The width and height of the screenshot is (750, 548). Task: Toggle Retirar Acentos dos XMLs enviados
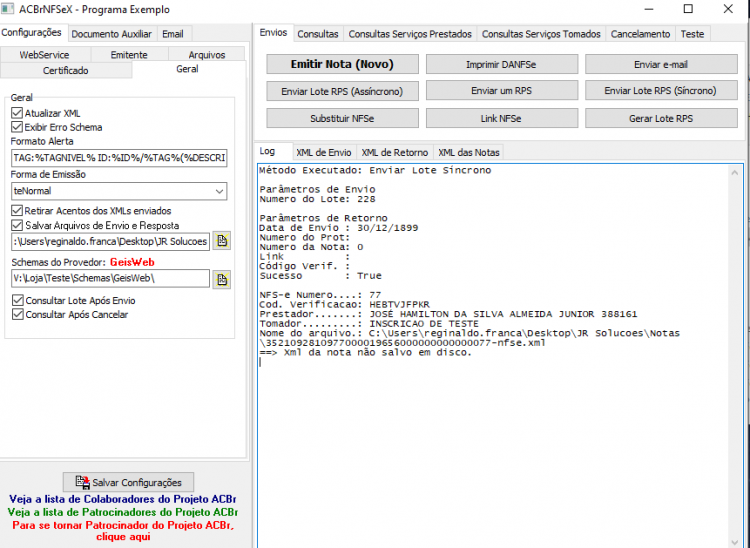(17, 210)
